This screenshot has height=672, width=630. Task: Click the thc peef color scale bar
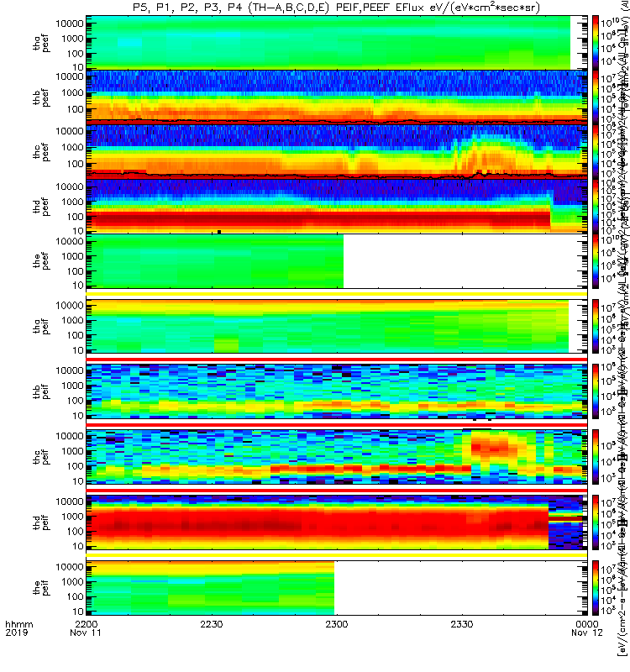pos(596,151)
